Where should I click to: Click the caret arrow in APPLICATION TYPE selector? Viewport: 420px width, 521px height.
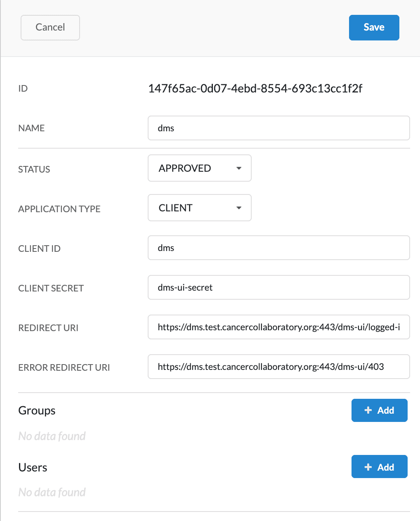(x=239, y=208)
